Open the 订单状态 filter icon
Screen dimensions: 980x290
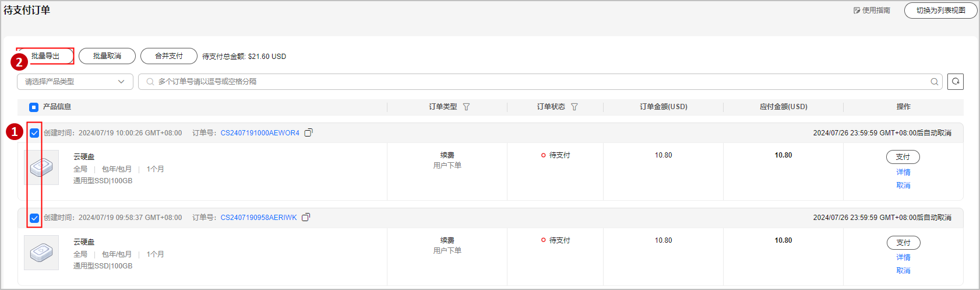[574, 107]
